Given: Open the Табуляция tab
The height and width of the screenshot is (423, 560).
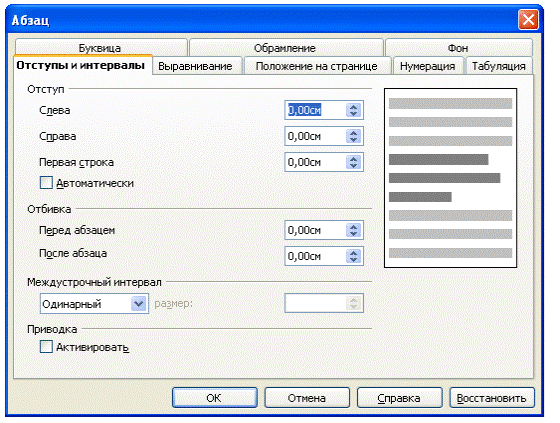Looking at the screenshot, I should pyautogui.click(x=499, y=66).
